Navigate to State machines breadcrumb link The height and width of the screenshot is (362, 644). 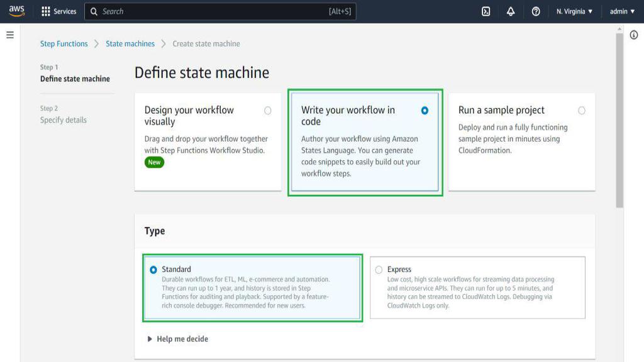pos(130,44)
